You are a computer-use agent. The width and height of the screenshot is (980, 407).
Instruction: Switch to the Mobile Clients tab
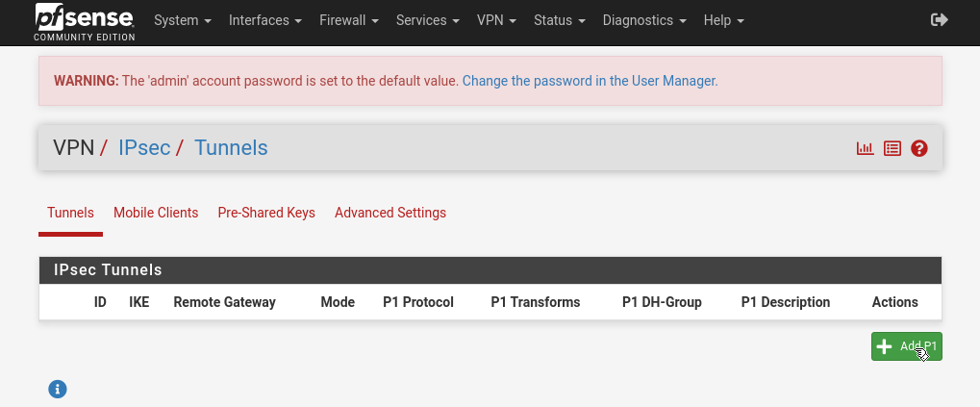tap(156, 213)
